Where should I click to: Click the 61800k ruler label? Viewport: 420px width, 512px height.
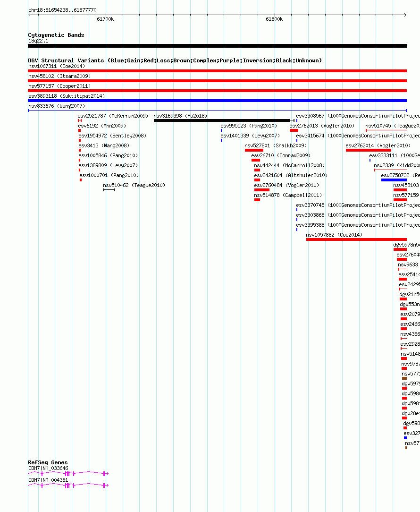pos(274,19)
